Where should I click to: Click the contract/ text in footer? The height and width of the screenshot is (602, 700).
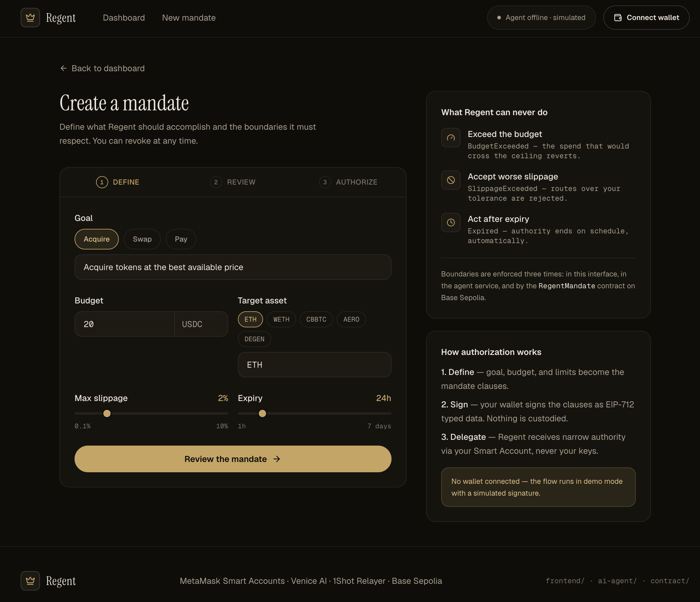coord(670,581)
